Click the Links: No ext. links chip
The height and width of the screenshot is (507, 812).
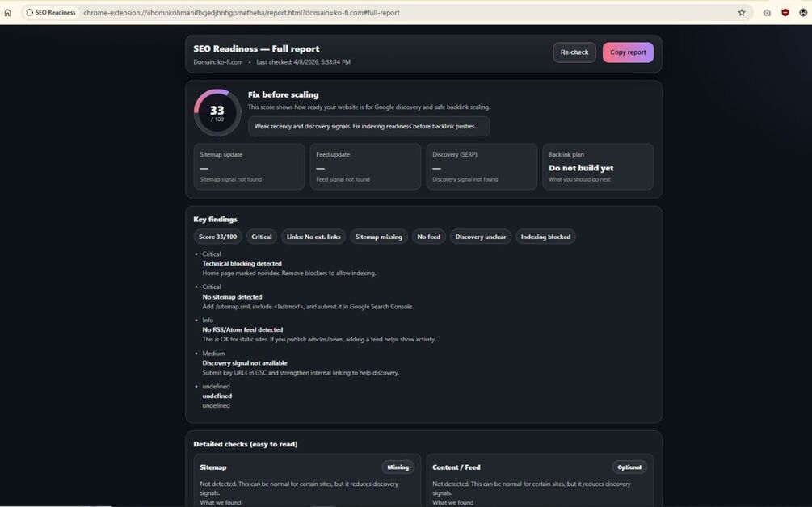tap(313, 237)
